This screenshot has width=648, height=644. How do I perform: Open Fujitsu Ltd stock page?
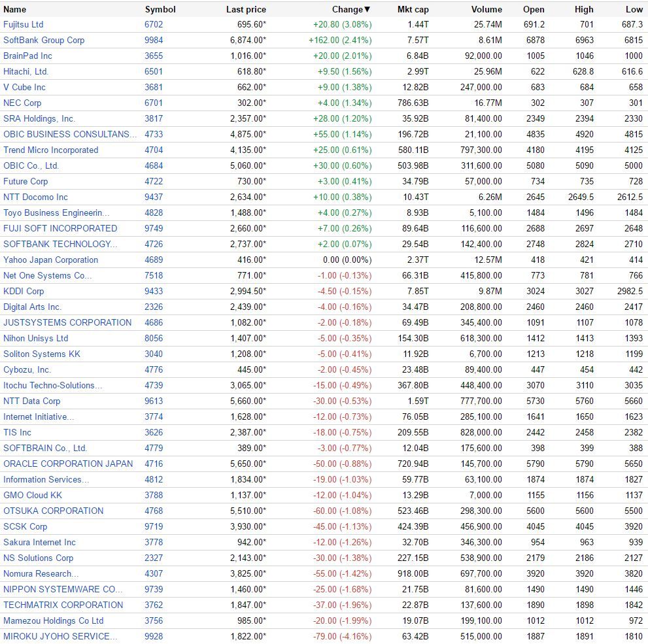[x=23, y=24]
